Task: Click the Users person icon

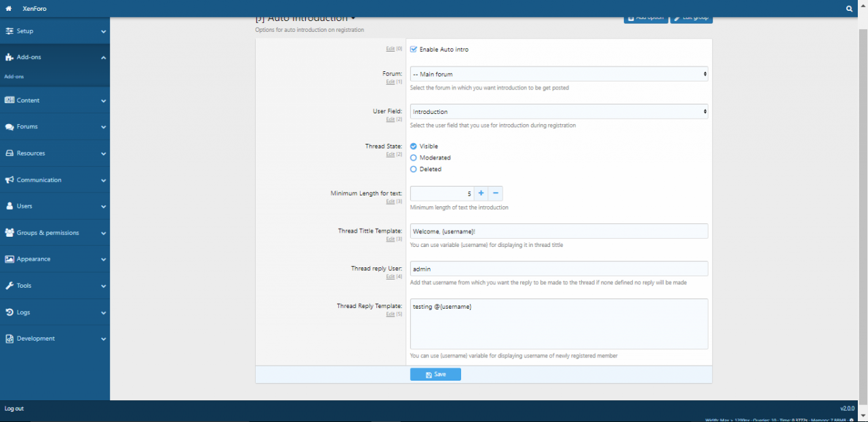Action: pos(9,206)
